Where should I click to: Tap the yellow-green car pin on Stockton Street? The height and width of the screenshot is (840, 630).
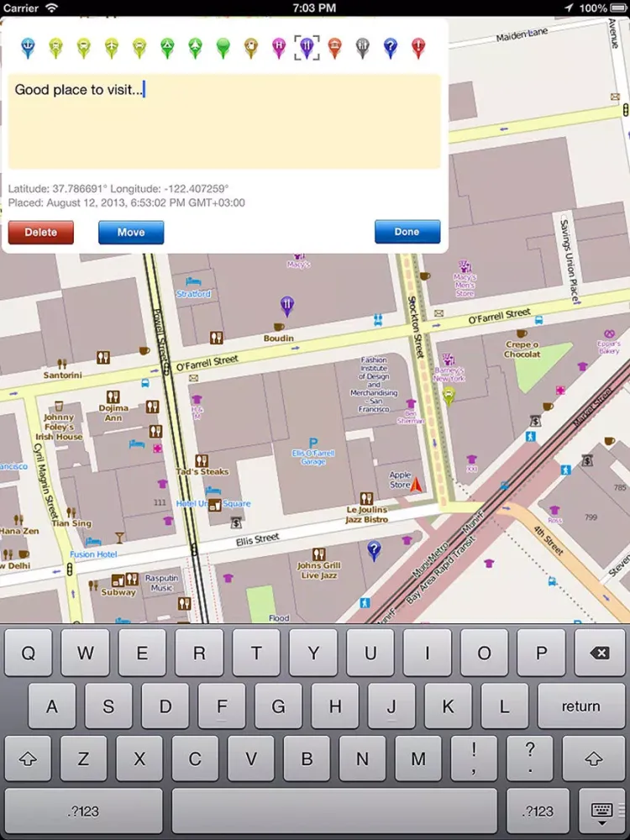click(x=449, y=396)
